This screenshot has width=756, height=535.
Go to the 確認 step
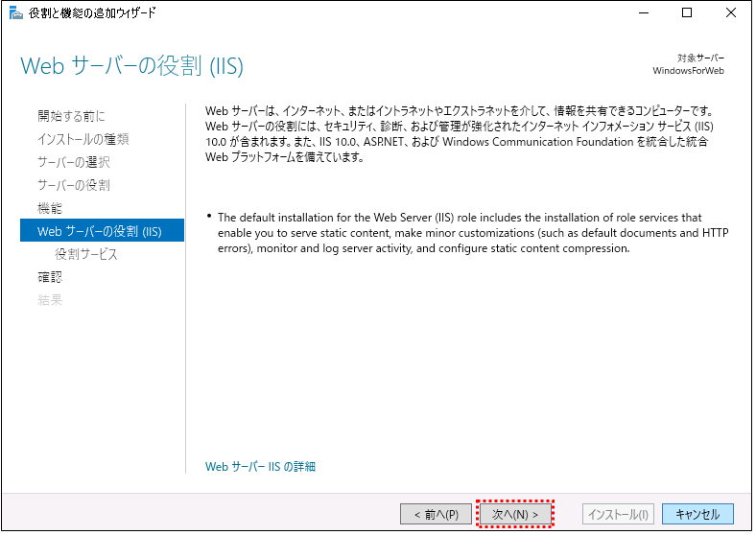(x=50, y=278)
